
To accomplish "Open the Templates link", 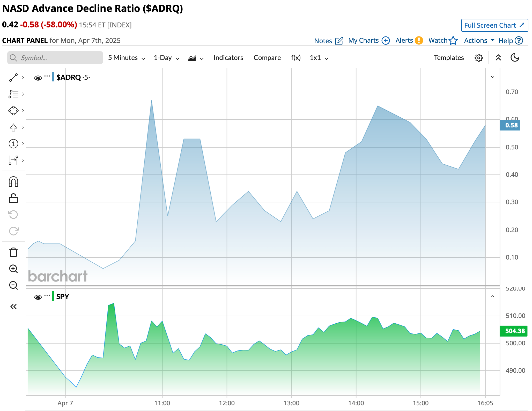I will tap(449, 58).
